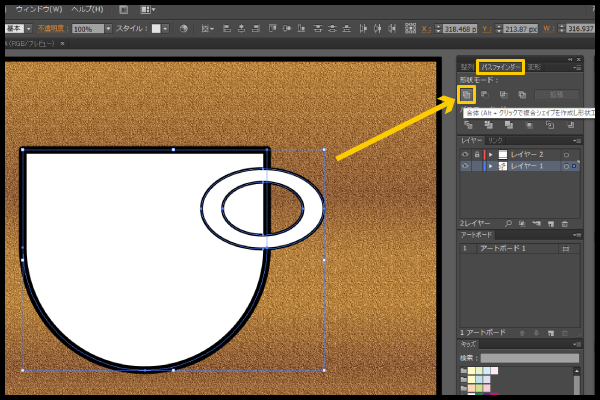Click the new artboard icon in Artboards panel
The image size is (600, 400).
point(551,331)
